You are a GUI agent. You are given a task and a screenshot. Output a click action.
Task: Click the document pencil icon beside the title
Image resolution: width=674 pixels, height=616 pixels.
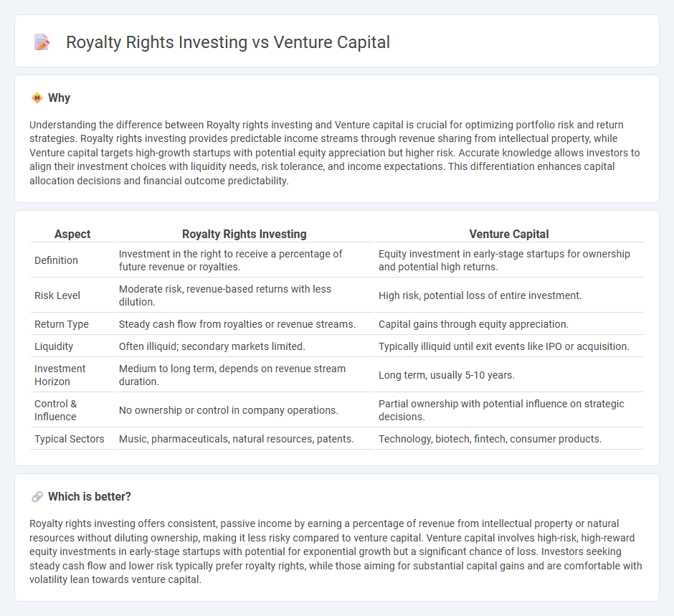pos(42,42)
